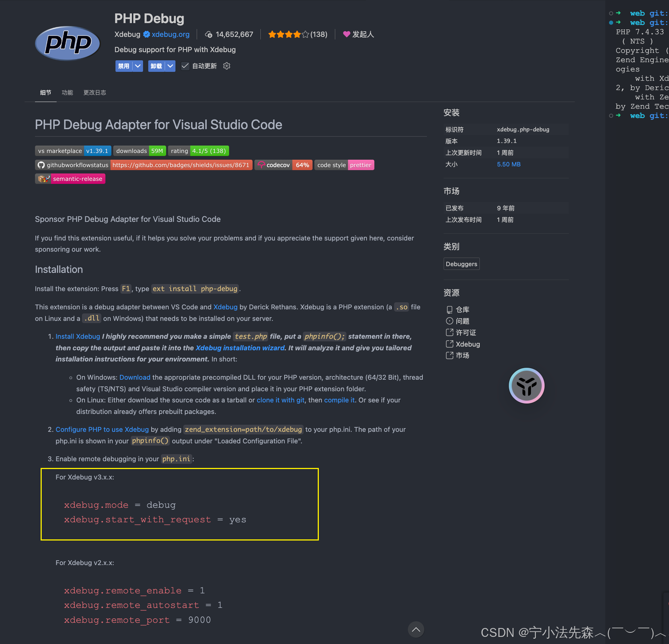Click the xdebug.remote_enable = 1 line
The height and width of the screenshot is (644, 669).
pyautogui.click(x=134, y=590)
